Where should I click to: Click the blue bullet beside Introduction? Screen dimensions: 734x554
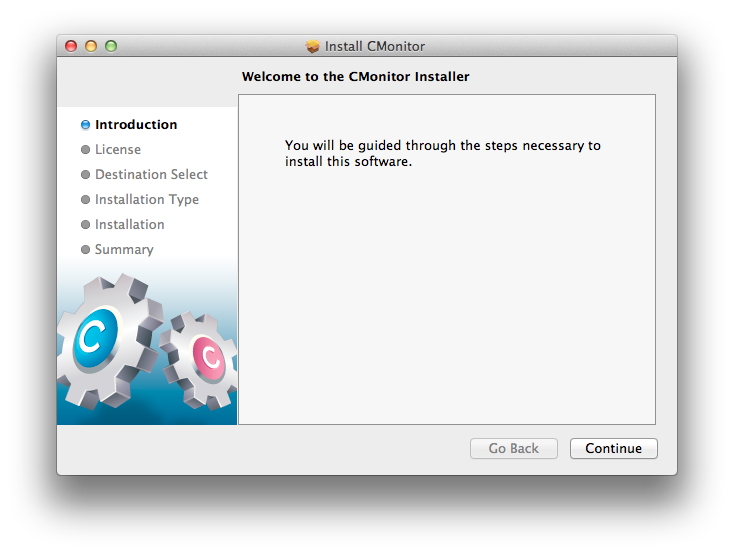click(x=85, y=125)
